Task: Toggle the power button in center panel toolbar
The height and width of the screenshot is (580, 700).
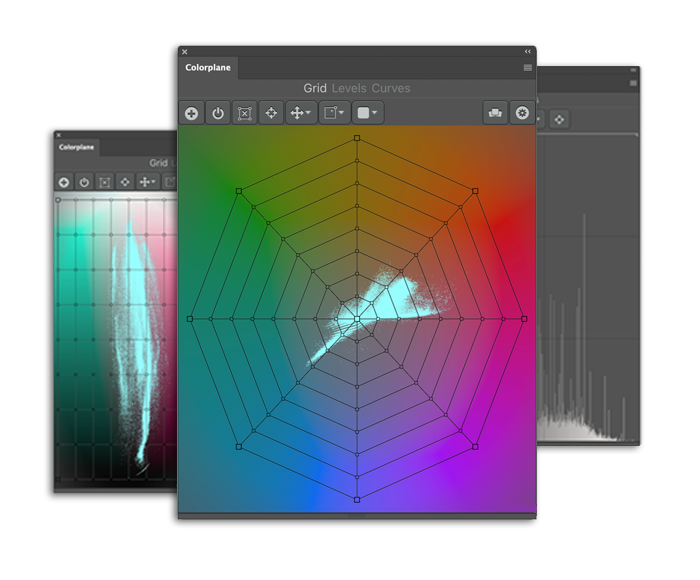Action: (218, 113)
